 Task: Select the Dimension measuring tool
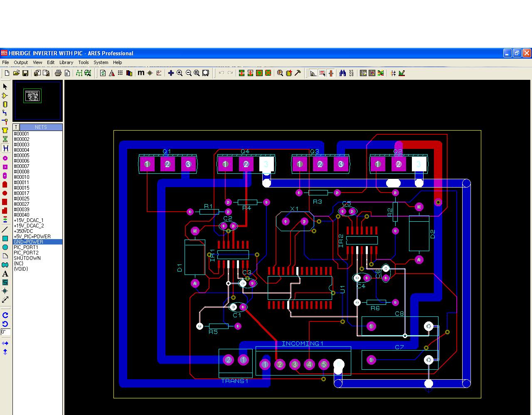(x=5, y=299)
